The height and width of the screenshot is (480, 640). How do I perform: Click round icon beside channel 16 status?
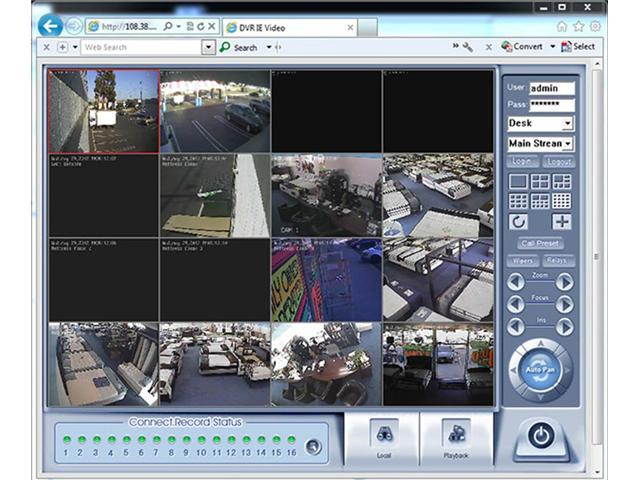(313, 447)
